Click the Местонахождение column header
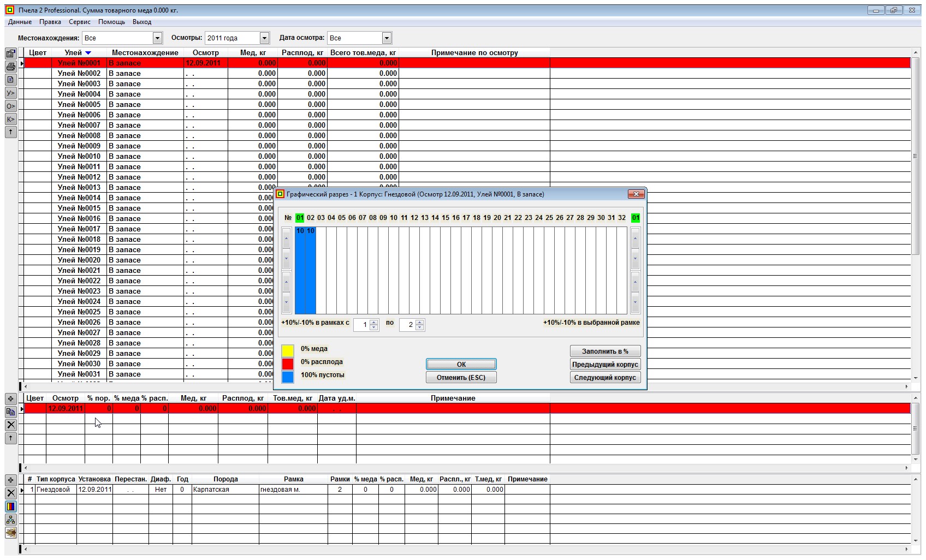The image size is (926, 560). click(145, 53)
